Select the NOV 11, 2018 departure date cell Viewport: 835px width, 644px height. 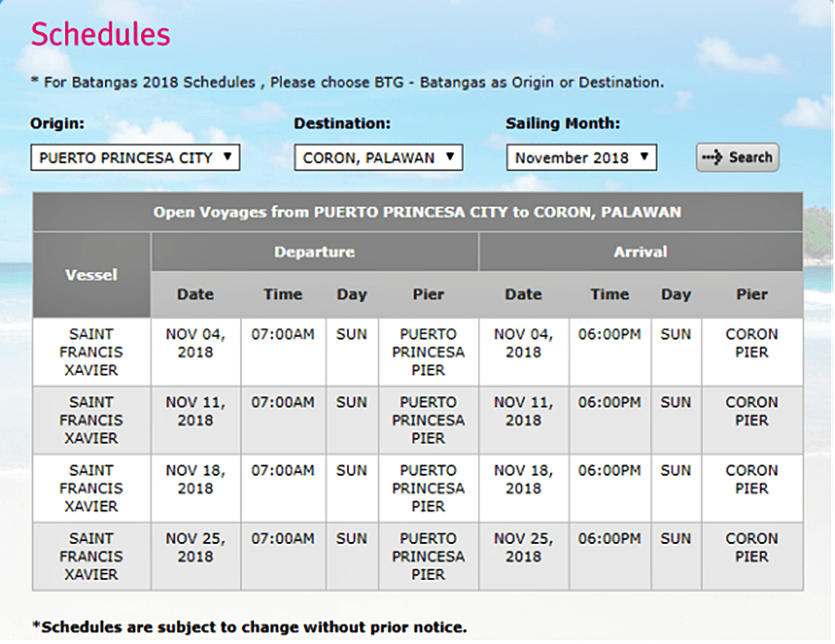pyautogui.click(x=196, y=411)
